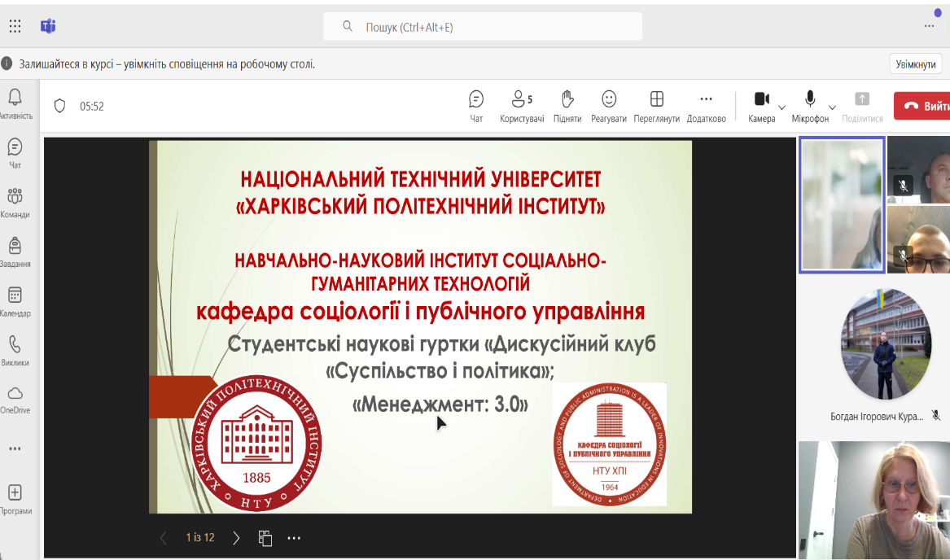Expand camera options dropdown arrow
Viewport: 950px width, 560px height.
pos(781,107)
